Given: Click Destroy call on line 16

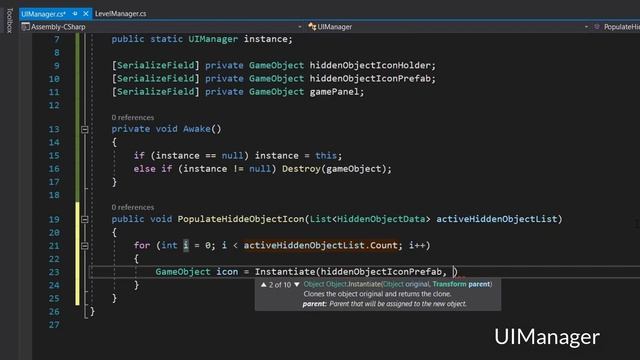Looking at the screenshot, I should point(301,169).
